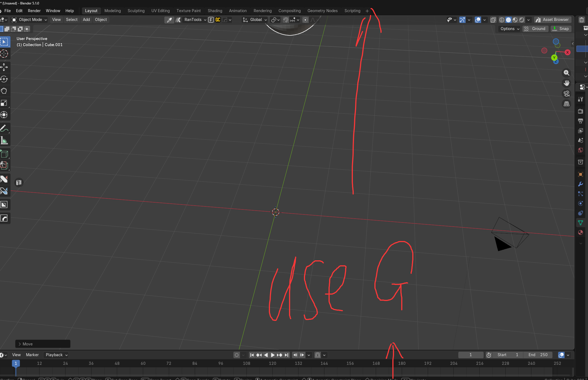The height and width of the screenshot is (380, 588).
Task: Click the Ground button
Action: click(535, 29)
